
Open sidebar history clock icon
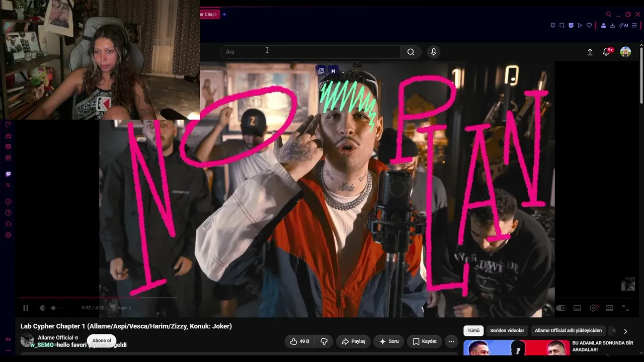(x=8, y=213)
